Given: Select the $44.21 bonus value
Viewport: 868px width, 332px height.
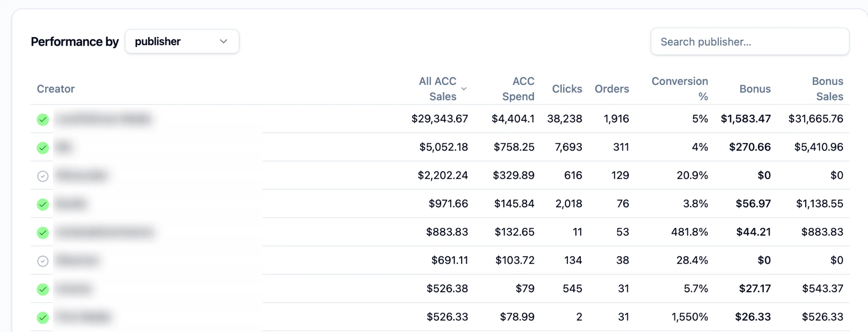Looking at the screenshot, I should tap(754, 232).
